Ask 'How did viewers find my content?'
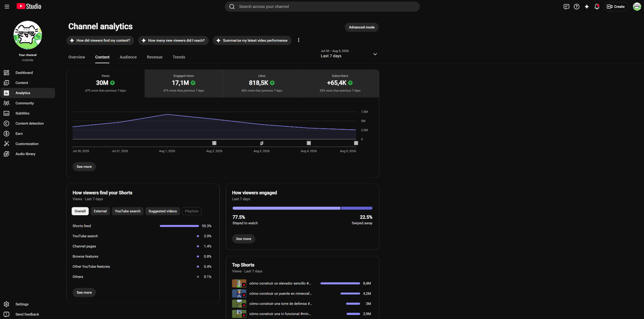The height and width of the screenshot is (319, 644). [x=100, y=40]
